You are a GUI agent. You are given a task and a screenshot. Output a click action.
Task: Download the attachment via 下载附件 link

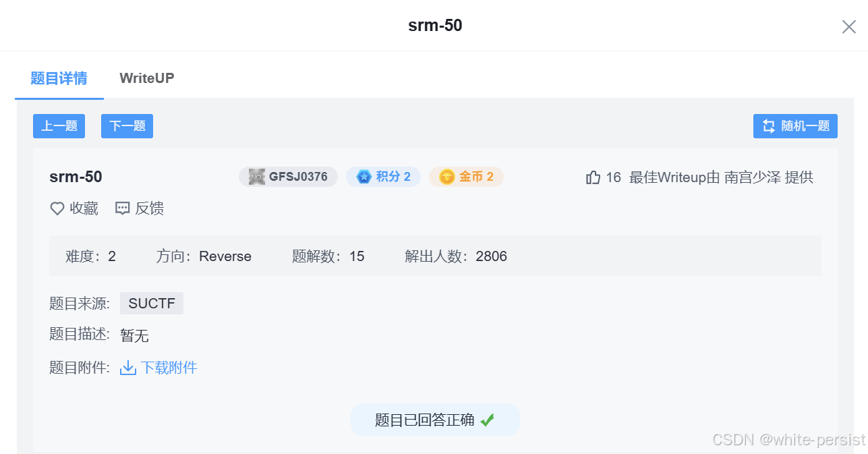coord(167,367)
